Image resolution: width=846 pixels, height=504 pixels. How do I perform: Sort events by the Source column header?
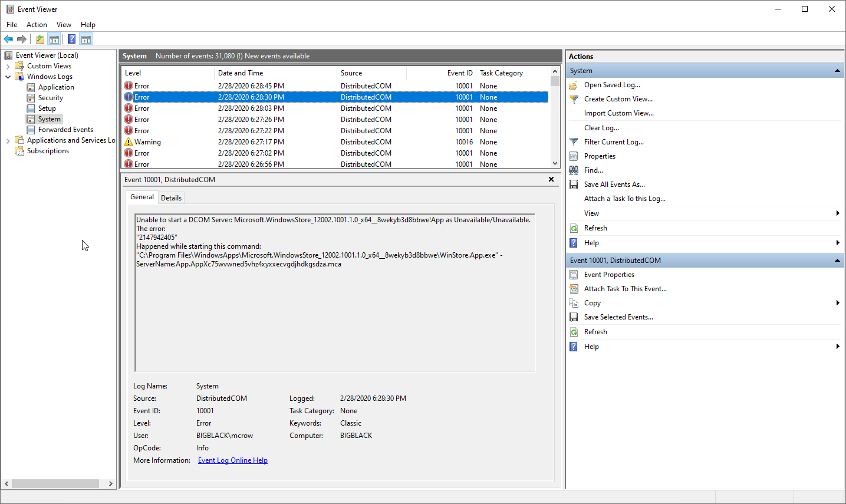click(371, 73)
